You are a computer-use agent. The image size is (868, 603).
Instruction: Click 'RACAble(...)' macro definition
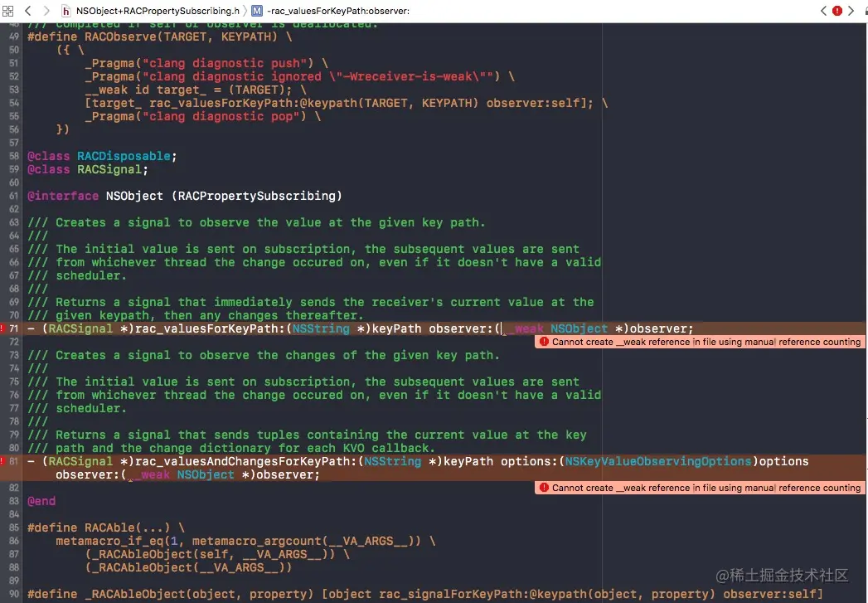point(128,528)
